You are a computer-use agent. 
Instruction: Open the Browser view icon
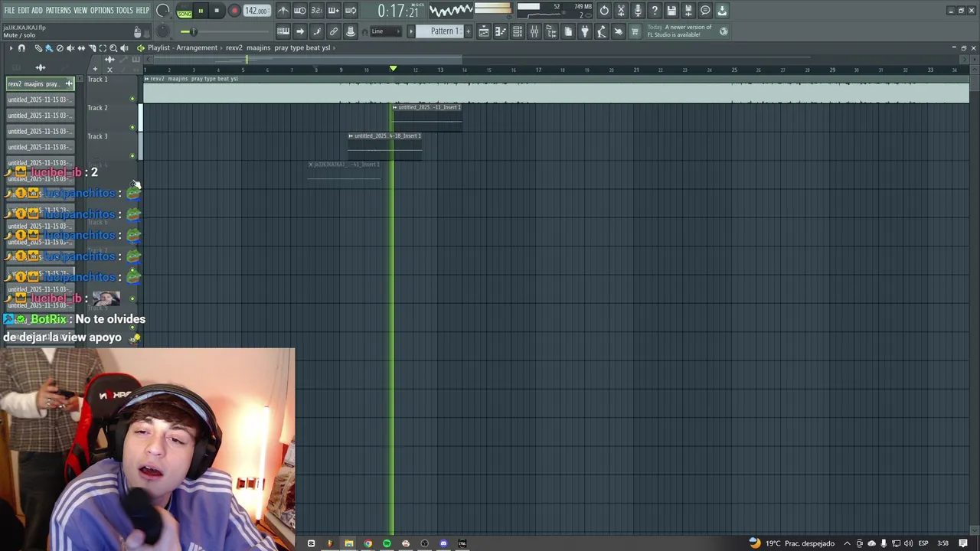(x=551, y=31)
